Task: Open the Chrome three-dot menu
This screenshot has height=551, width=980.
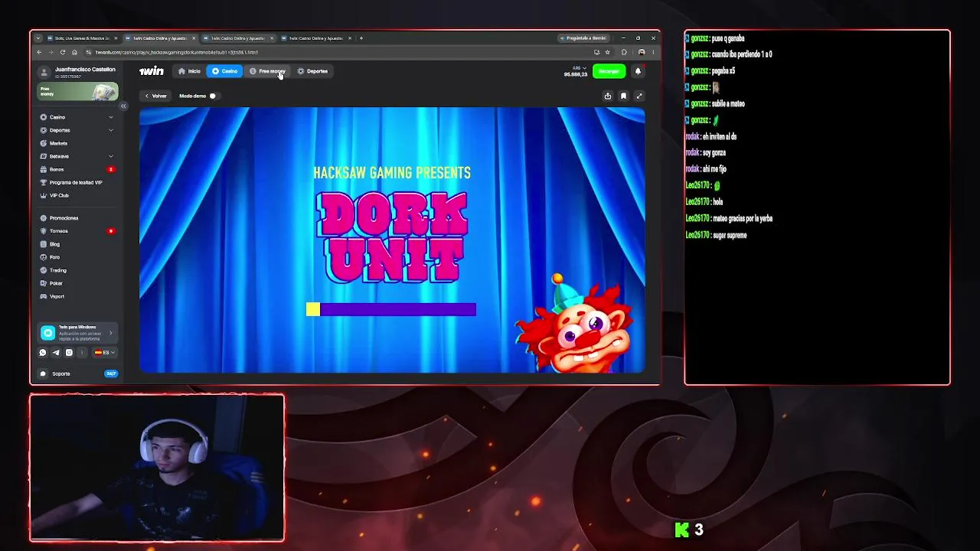Action: point(653,52)
